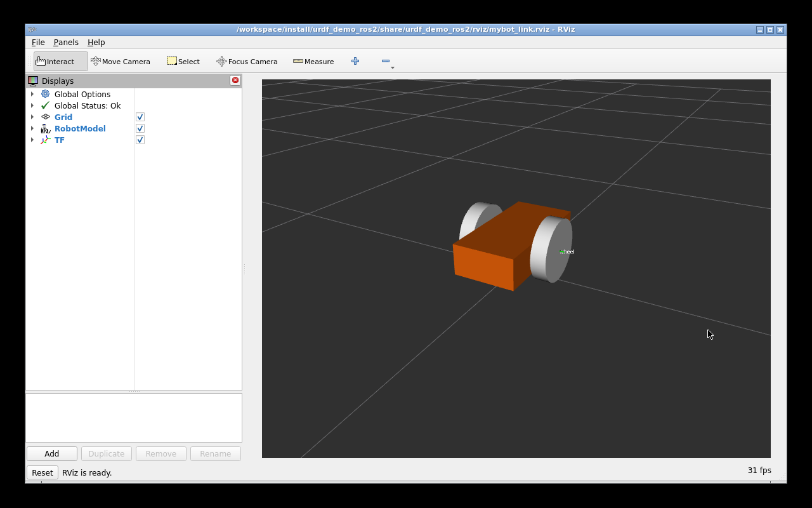
Task: Open the Help menu
Action: tap(96, 42)
